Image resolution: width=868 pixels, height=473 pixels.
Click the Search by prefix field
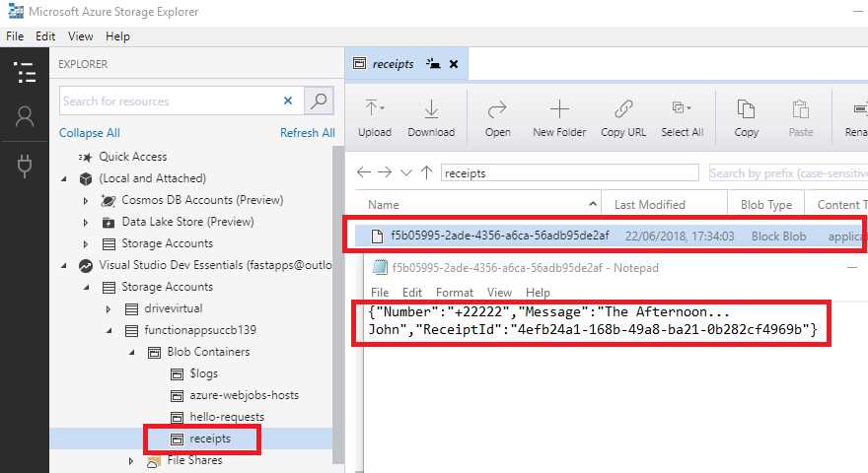click(788, 173)
